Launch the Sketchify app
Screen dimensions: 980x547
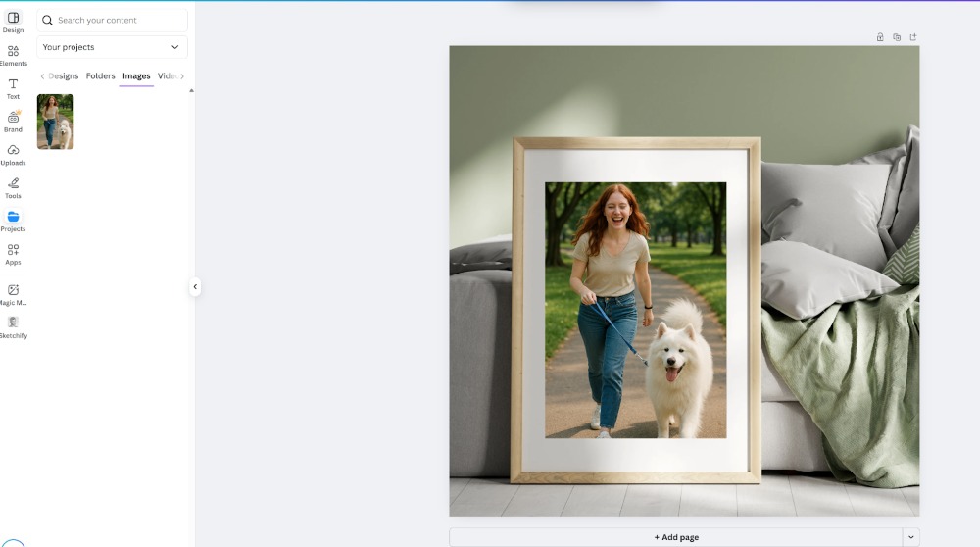tap(13, 327)
